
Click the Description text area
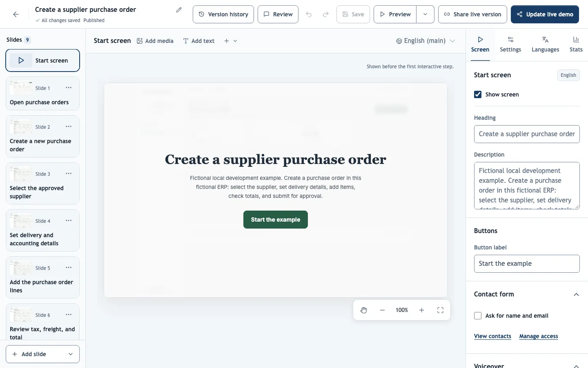(x=527, y=186)
